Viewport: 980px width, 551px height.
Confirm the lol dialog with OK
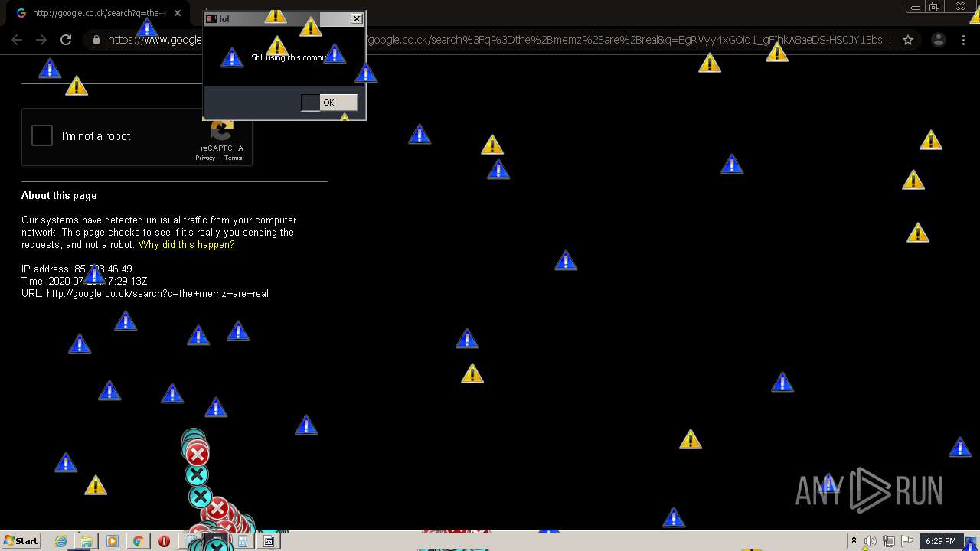pos(329,103)
